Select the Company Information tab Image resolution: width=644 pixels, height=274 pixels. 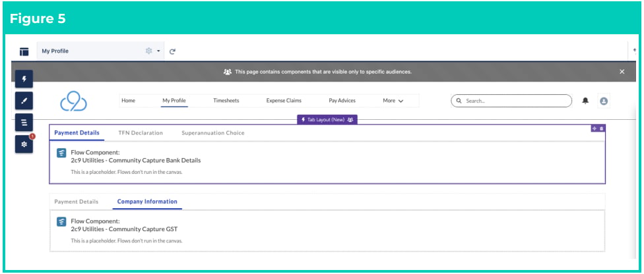tap(147, 202)
